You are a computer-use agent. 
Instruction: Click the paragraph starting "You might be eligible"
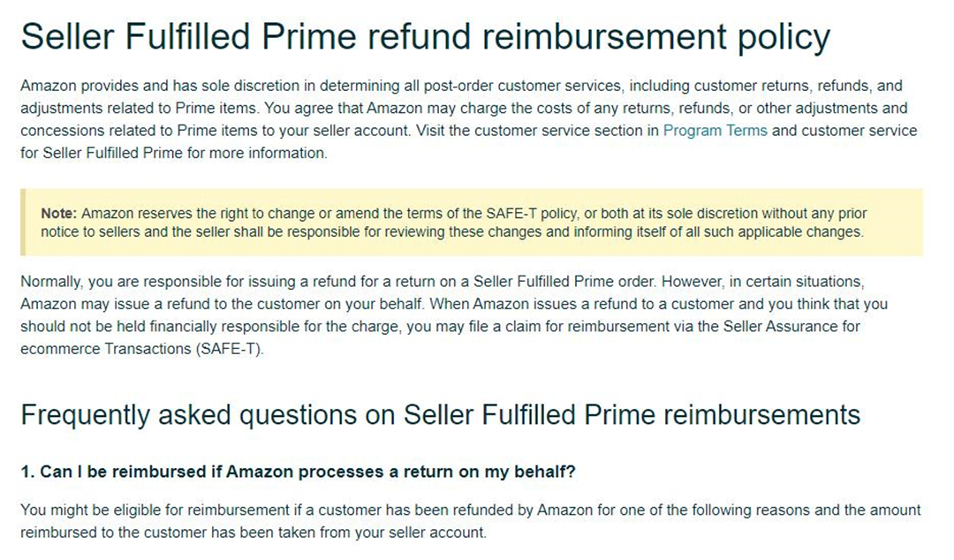471,521
